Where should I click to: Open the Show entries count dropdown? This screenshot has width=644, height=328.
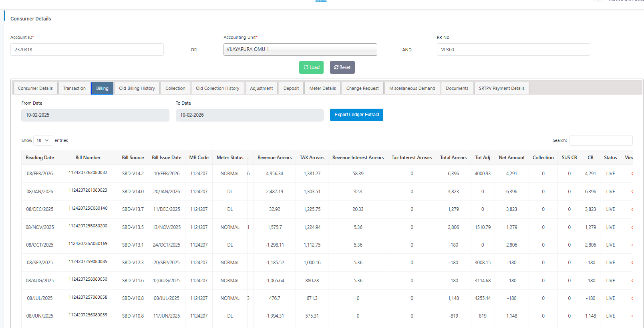point(43,140)
